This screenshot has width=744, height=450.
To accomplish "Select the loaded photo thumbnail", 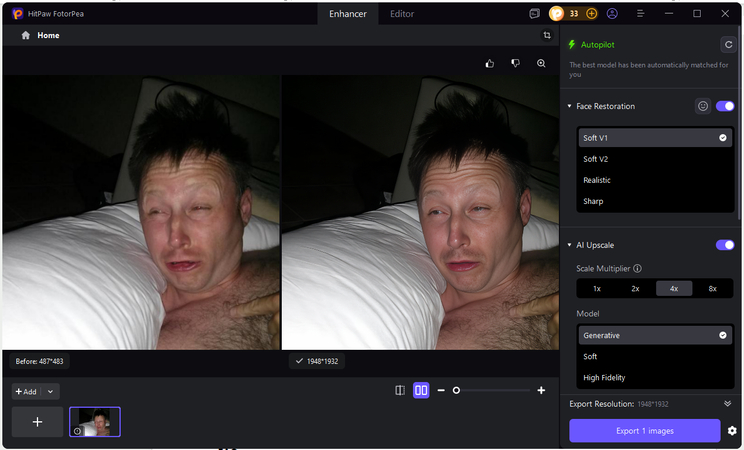I will point(95,422).
